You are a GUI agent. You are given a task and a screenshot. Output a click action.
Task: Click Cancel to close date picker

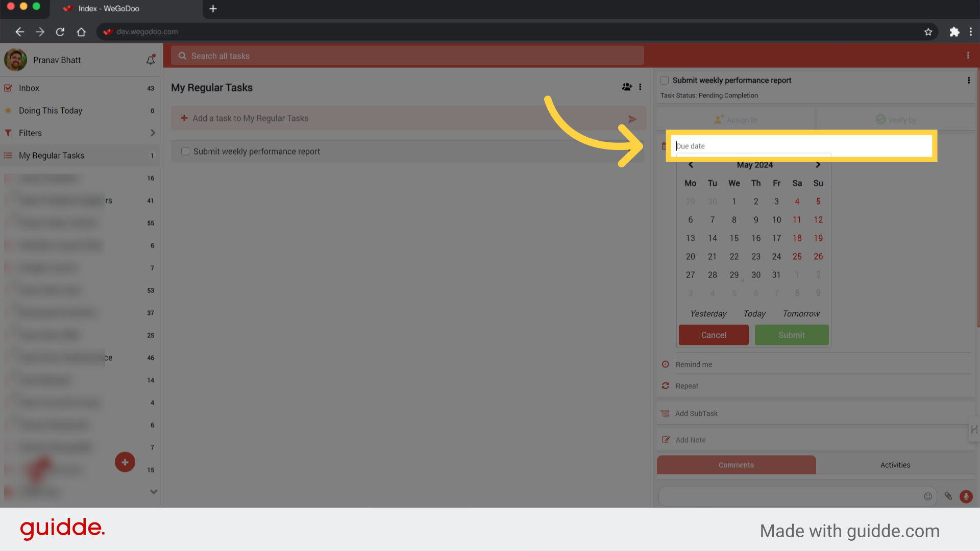[x=714, y=334]
